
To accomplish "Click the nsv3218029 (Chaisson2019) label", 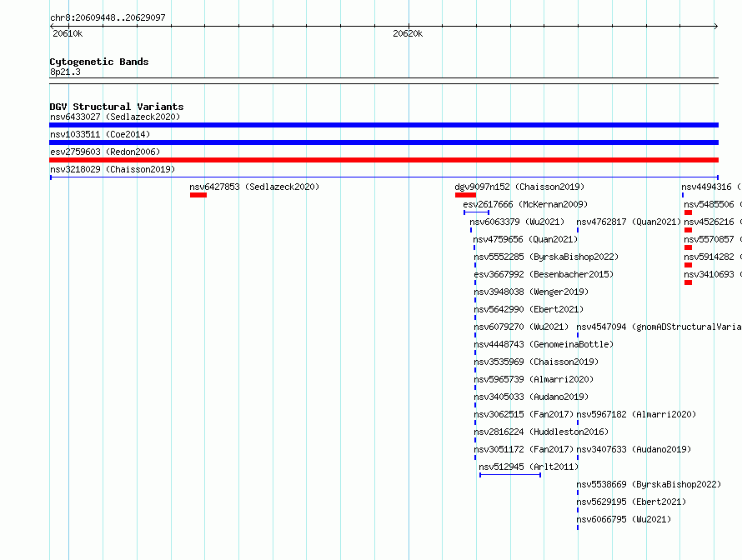I will [x=113, y=169].
